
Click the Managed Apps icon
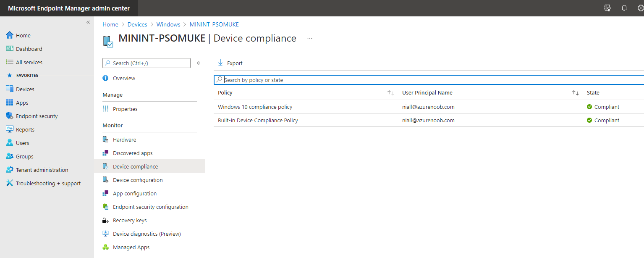[x=105, y=247]
